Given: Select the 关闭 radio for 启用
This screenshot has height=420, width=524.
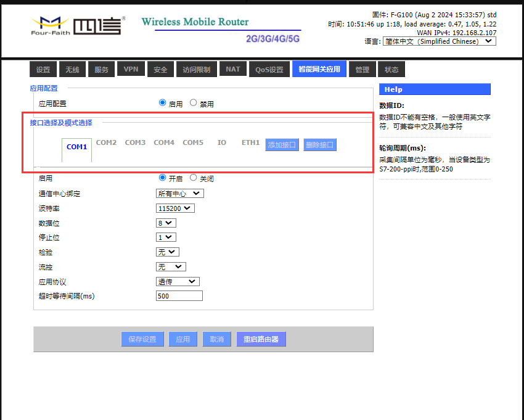Looking at the screenshot, I should tap(193, 178).
